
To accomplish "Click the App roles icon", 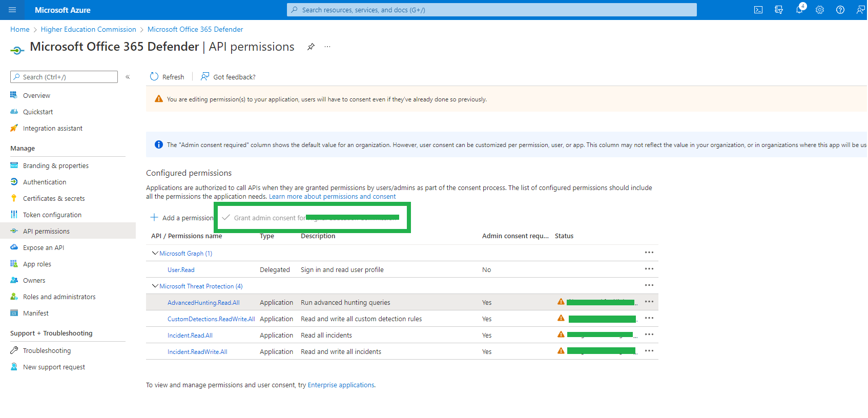I will point(14,264).
